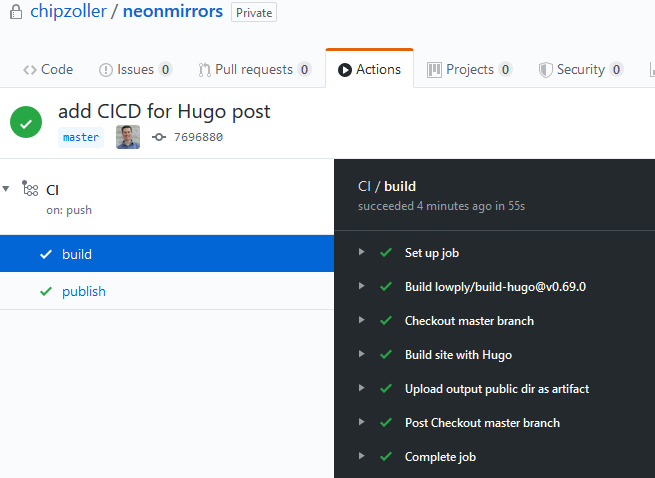Open the chipzoller owner link
The width and height of the screenshot is (655, 478).
click(70, 12)
